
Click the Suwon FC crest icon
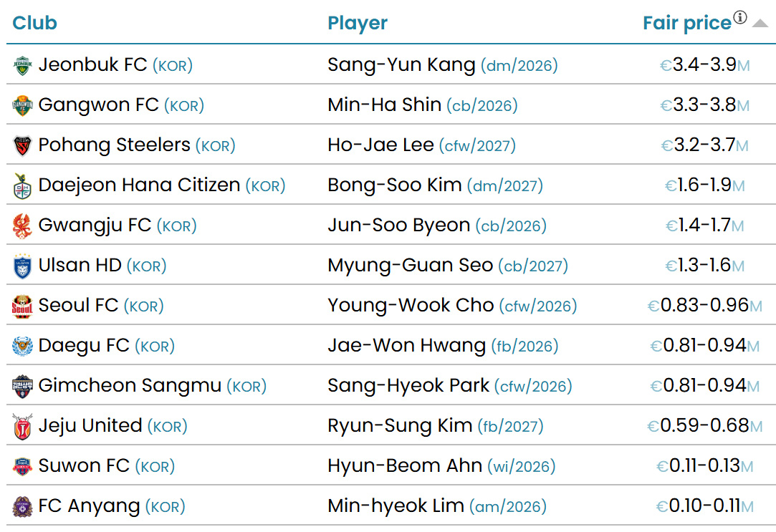click(22, 467)
